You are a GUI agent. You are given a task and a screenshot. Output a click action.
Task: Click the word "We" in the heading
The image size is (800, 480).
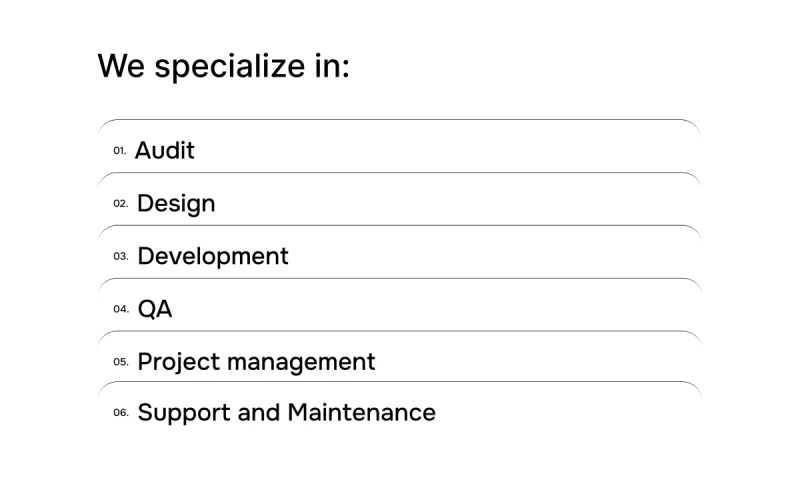[x=122, y=66]
